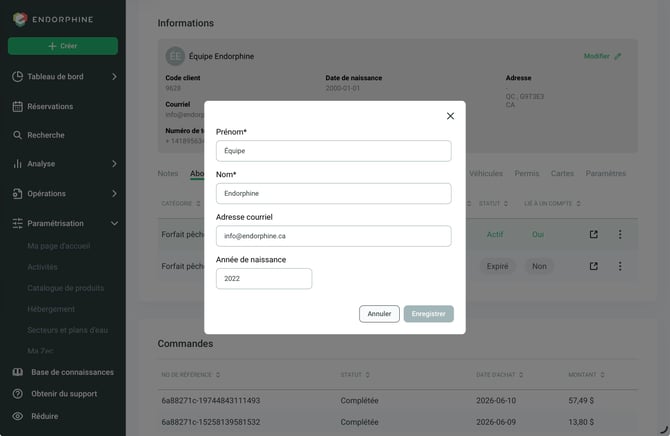The width and height of the screenshot is (670, 436).
Task: Click the Endorphine logo icon
Action: pos(20,19)
